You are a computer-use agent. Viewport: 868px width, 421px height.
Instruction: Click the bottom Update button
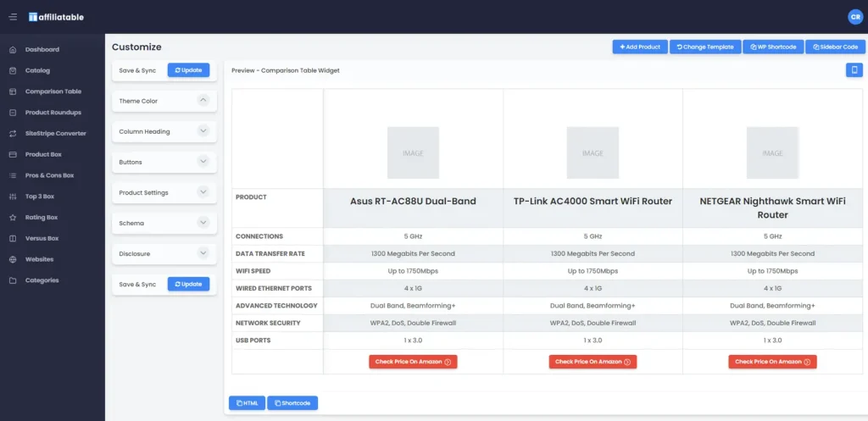coord(189,285)
